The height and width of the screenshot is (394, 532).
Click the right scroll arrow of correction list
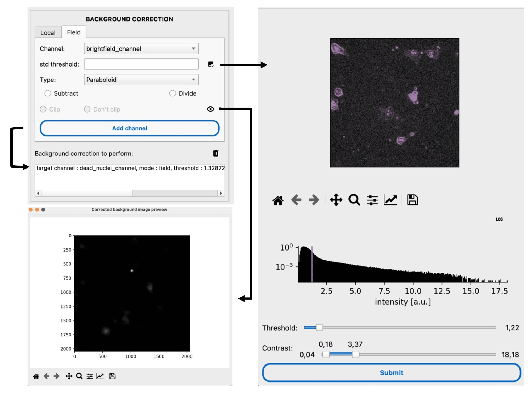(221, 193)
